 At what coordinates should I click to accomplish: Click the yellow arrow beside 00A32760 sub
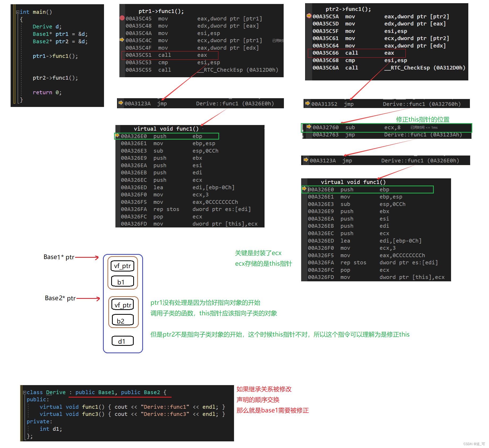pyautogui.click(x=309, y=127)
